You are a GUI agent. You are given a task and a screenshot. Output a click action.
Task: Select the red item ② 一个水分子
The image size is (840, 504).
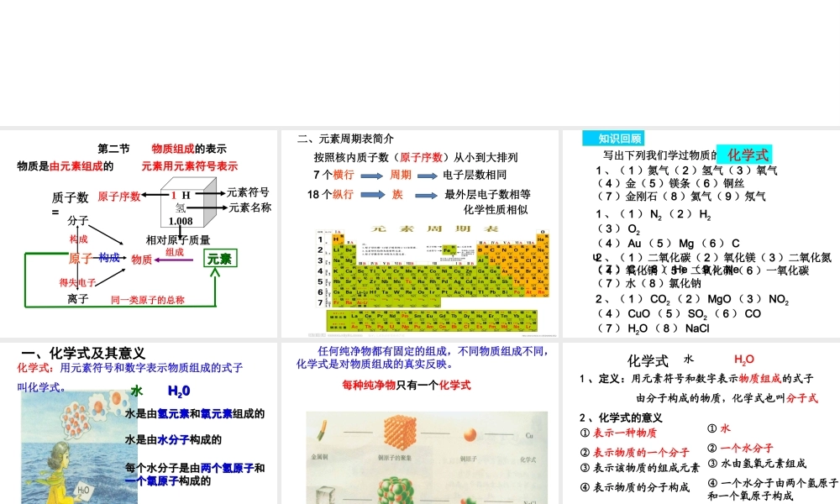pyautogui.click(x=740, y=448)
